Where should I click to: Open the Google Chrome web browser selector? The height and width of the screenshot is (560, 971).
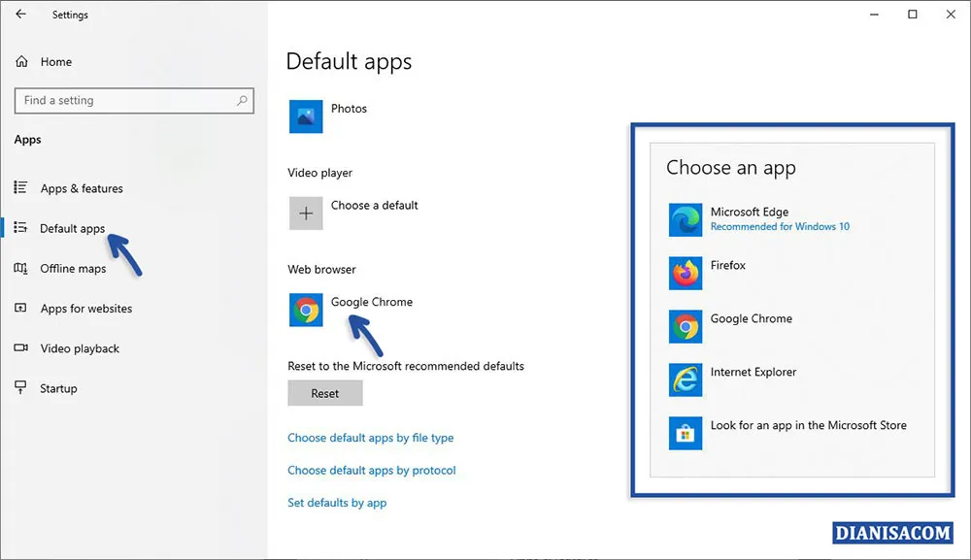pyautogui.click(x=306, y=309)
